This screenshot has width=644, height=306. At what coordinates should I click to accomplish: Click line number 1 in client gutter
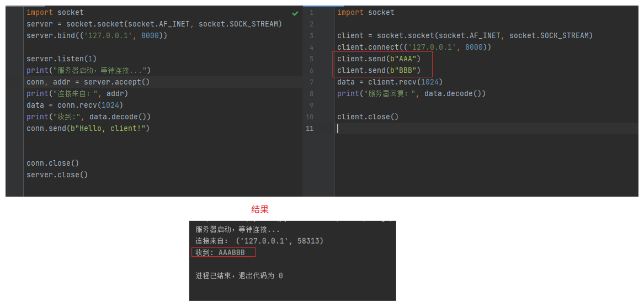tap(311, 13)
